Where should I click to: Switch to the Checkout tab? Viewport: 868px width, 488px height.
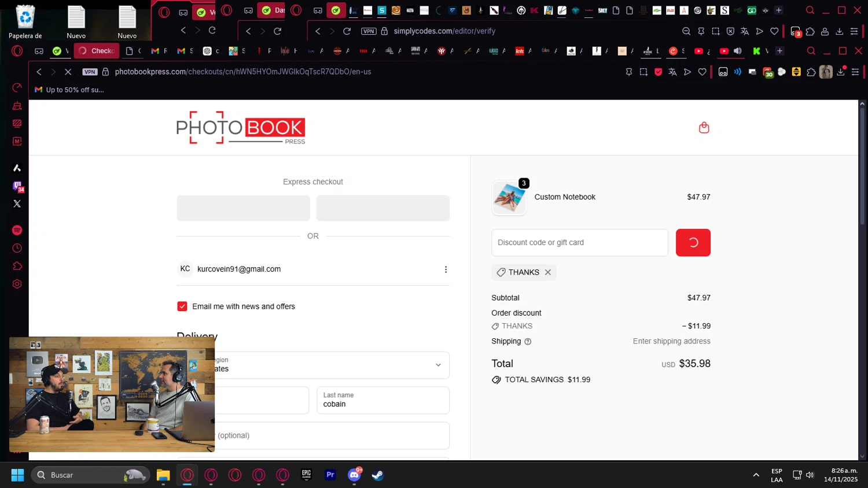(97, 51)
